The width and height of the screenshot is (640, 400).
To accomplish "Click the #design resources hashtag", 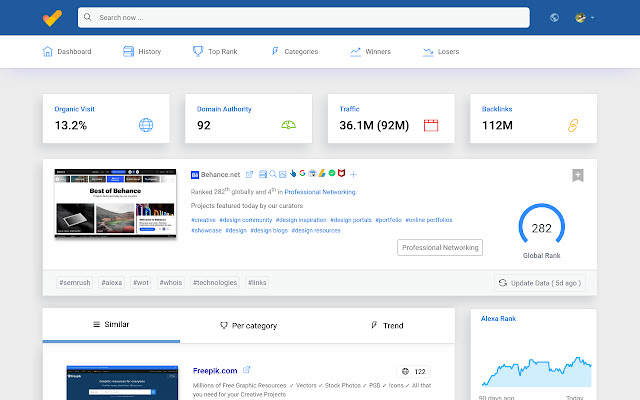I will pos(316,231).
